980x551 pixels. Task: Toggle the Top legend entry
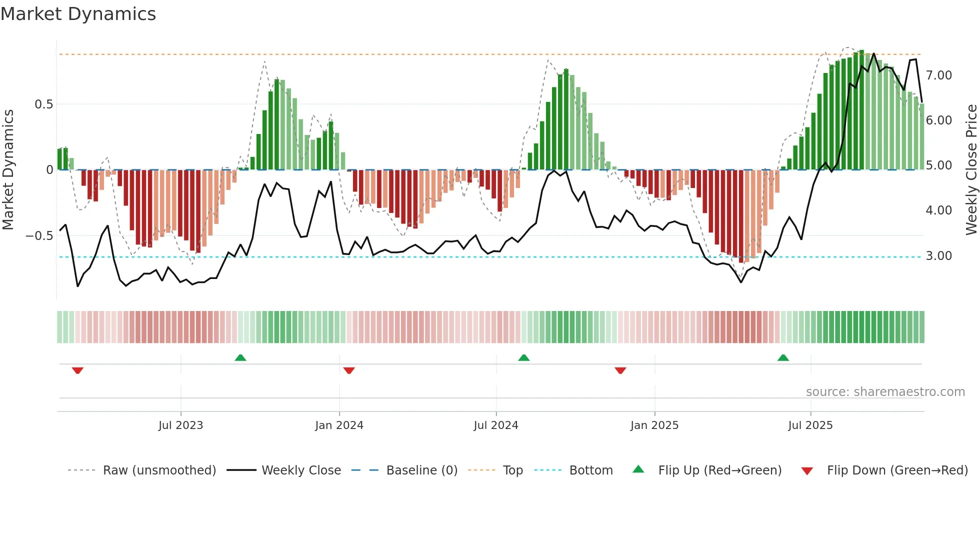pos(512,470)
